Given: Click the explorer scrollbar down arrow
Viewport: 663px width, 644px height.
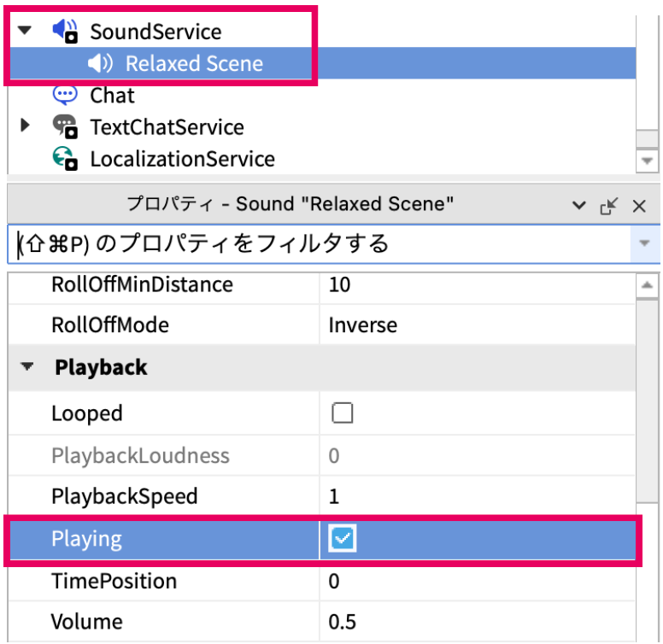Looking at the screenshot, I should (x=647, y=160).
